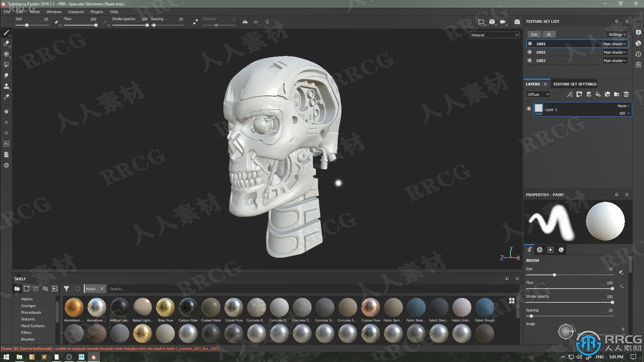
Task: Open camera settings video icon
Action: click(503, 22)
